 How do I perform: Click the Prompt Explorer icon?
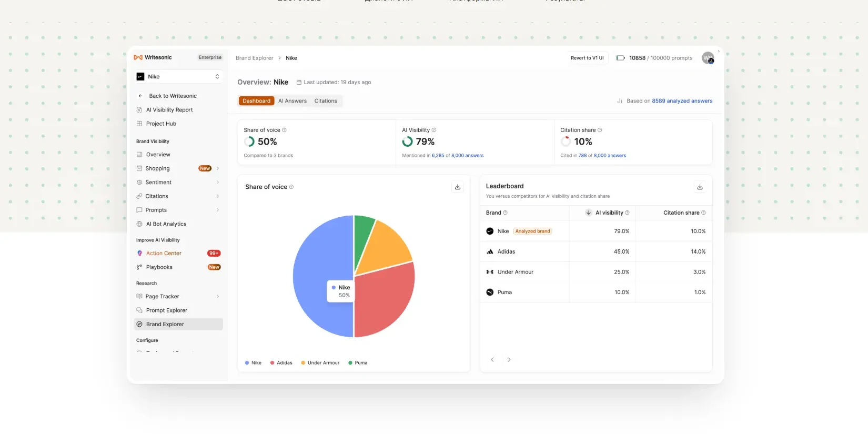coord(139,310)
